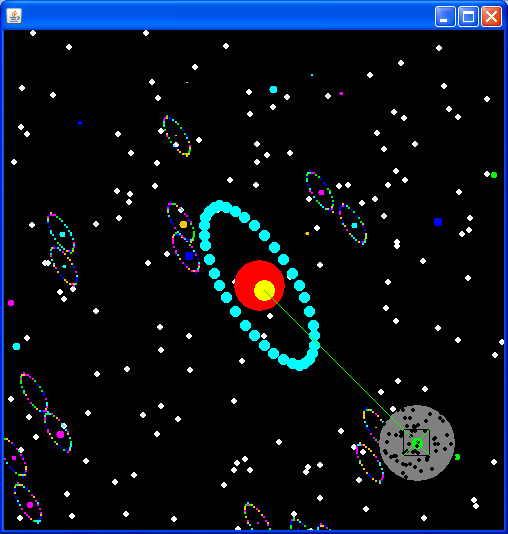The image size is (508, 534).
Task: Click the small green dot beside the gray circle
Action: (x=457, y=457)
